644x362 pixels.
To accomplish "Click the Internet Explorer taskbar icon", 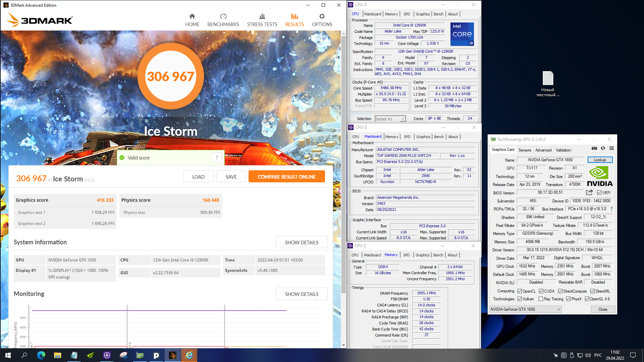I will click(189, 355).
